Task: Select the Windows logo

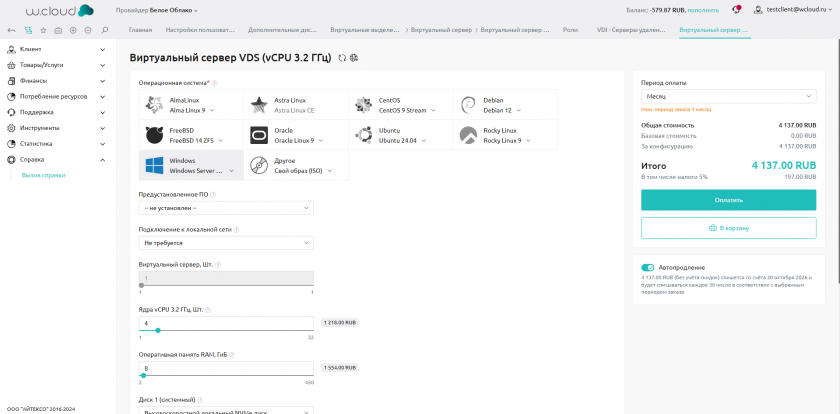Action: [154, 165]
